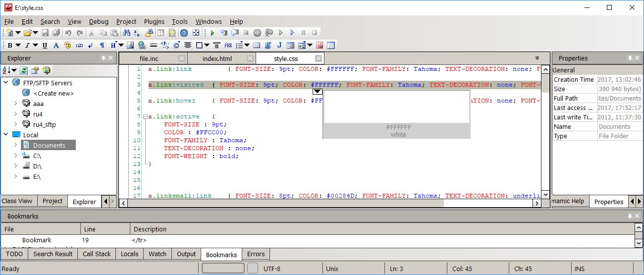Click the Find binoculars icon in toolbar

click(126, 33)
